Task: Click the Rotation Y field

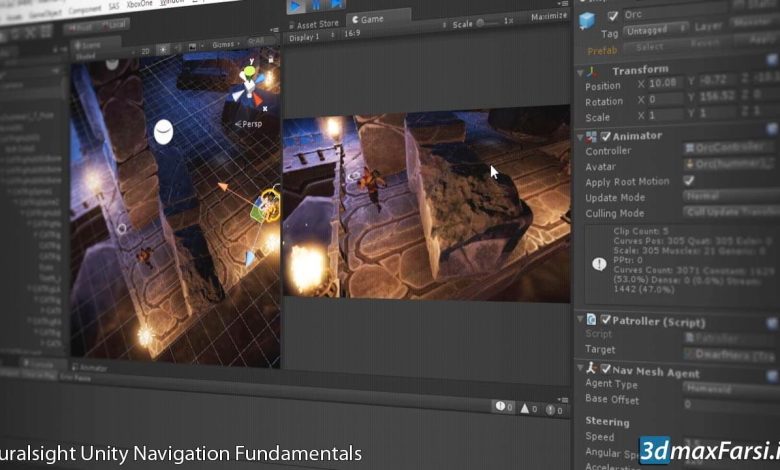Action: click(x=717, y=96)
